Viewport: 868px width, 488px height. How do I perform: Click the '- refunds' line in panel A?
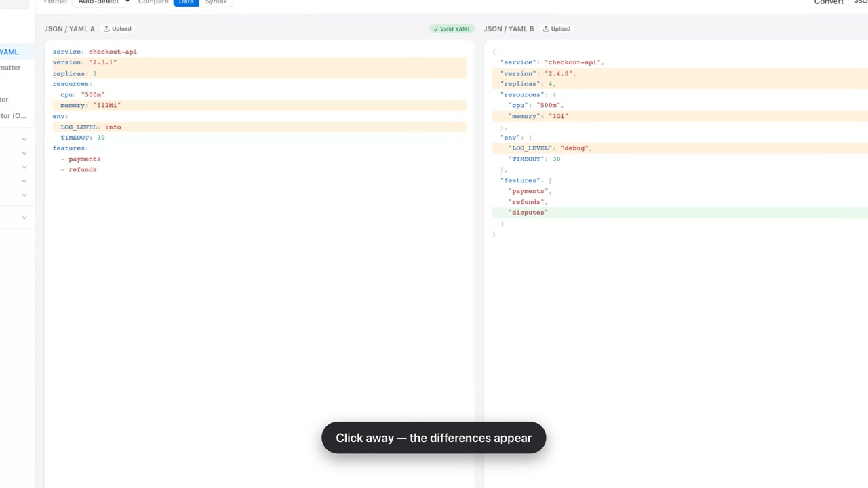tap(79, 169)
